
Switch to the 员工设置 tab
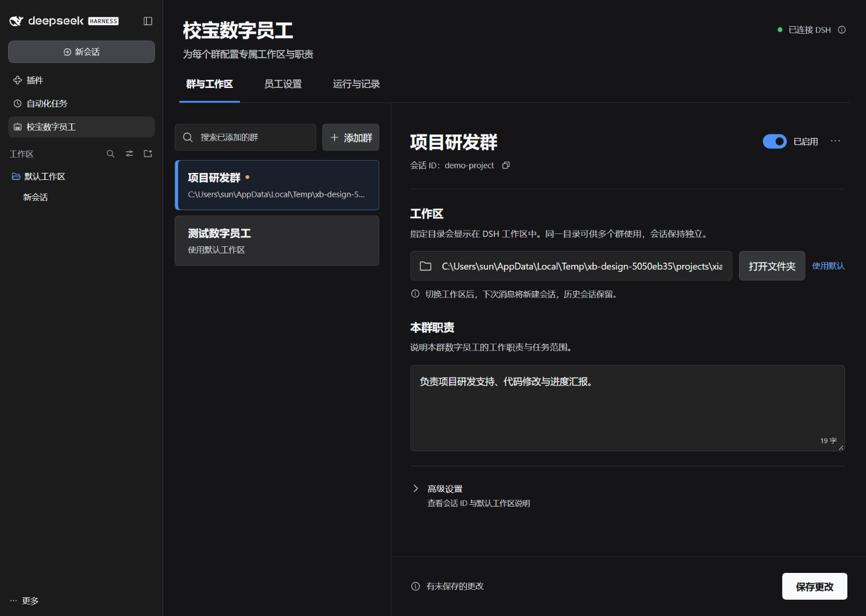coord(283,84)
